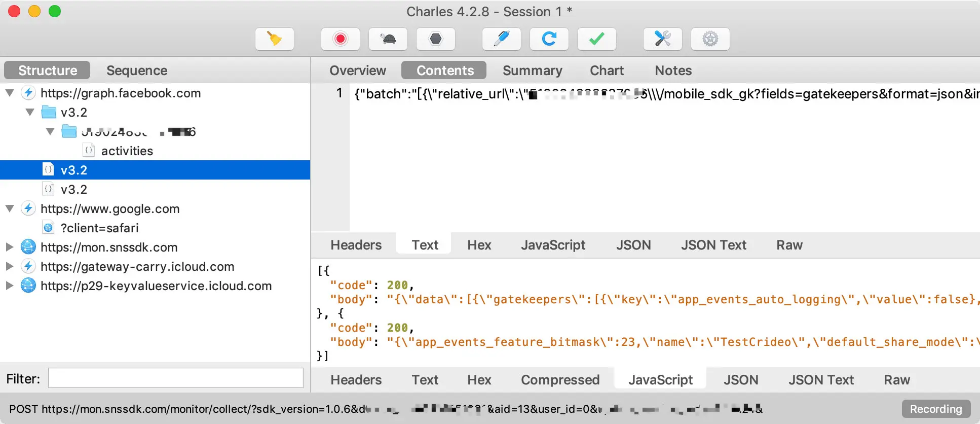Click the document icon beside activities

point(89,150)
